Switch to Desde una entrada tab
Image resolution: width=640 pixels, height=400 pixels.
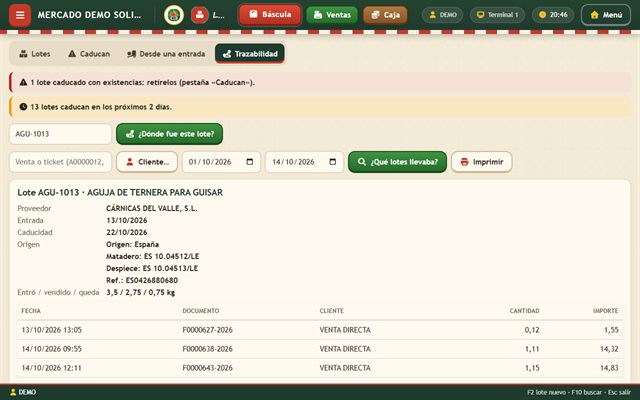click(x=166, y=54)
